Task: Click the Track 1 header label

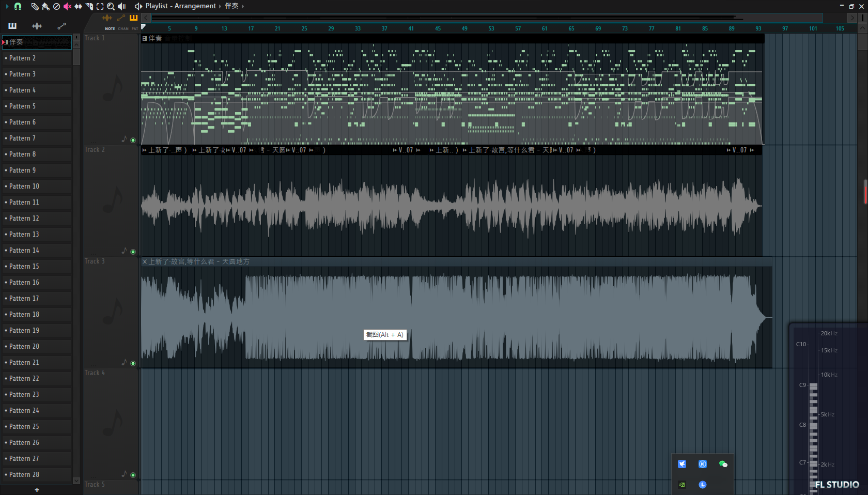Action: pos(95,38)
